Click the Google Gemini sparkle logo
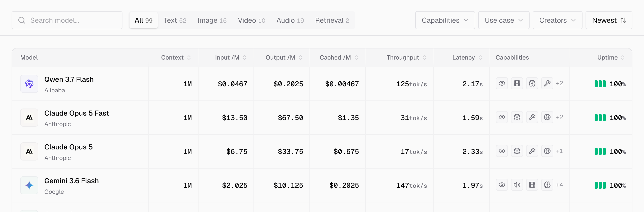The image size is (644, 212). point(29,185)
